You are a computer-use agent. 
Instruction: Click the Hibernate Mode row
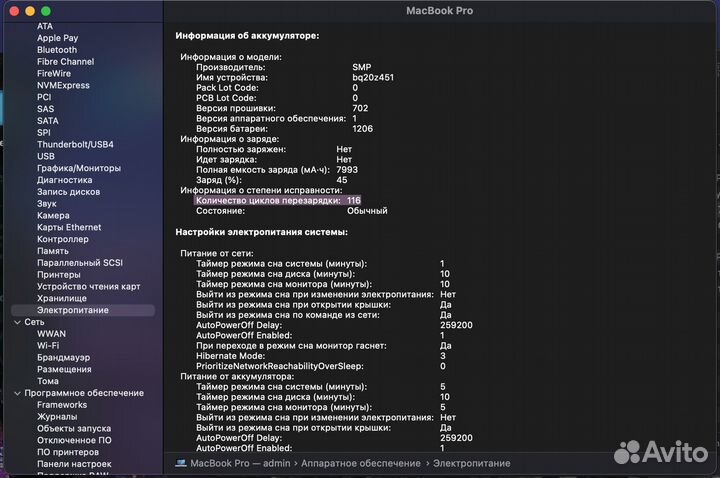pyautogui.click(x=321, y=356)
